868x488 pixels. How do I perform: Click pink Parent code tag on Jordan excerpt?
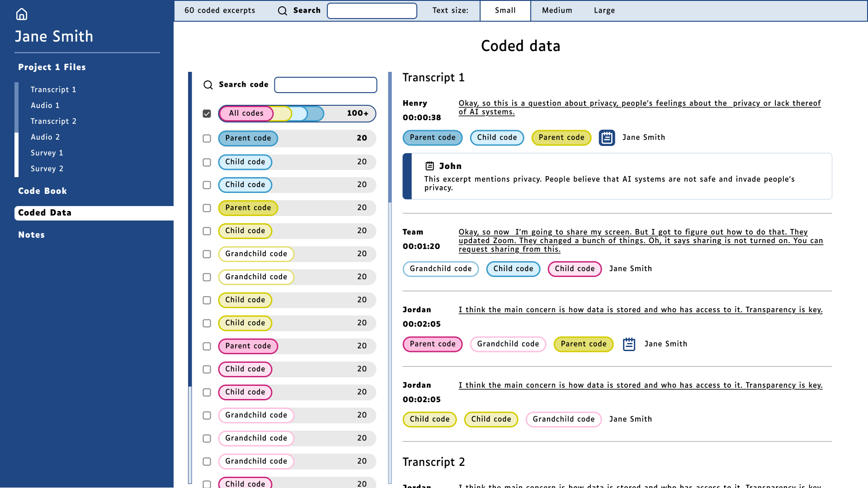click(x=433, y=344)
